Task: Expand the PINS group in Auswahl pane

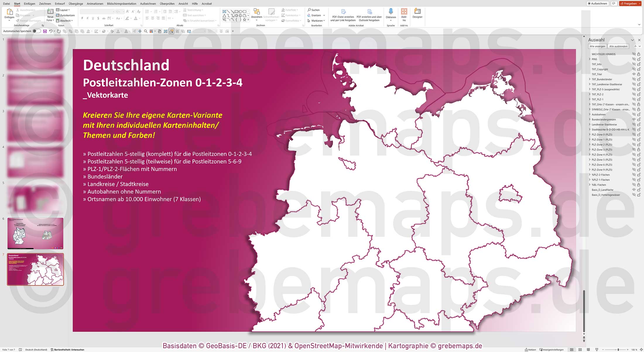Action: pyautogui.click(x=589, y=59)
